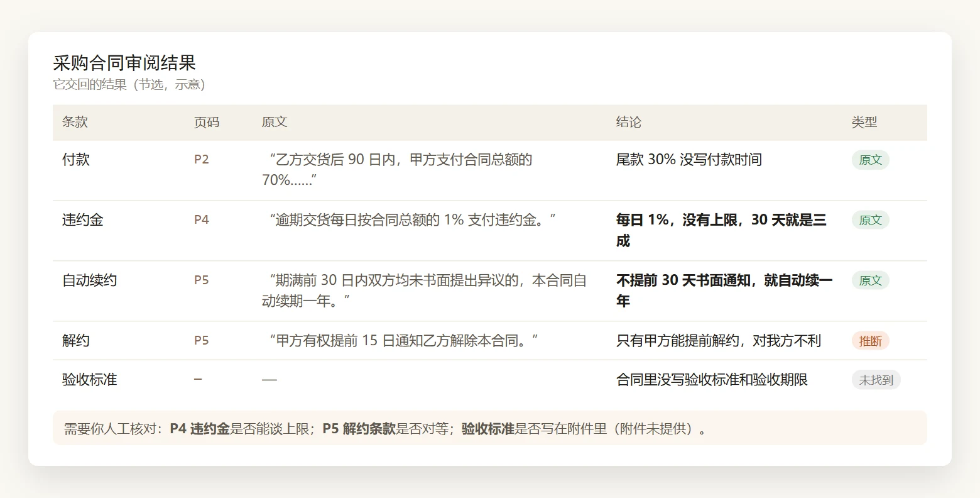
Task: Click the 原文 tag in 自动续约 row
Action: coord(871,280)
